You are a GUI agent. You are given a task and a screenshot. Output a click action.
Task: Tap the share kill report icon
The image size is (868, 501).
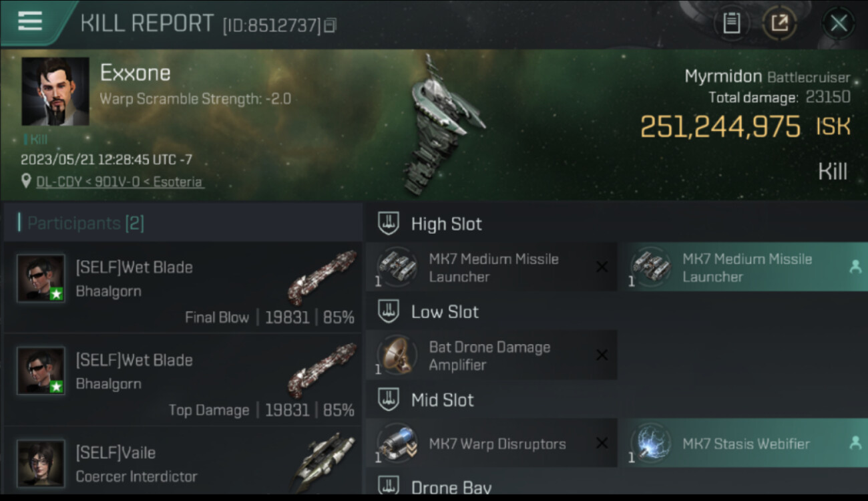pyautogui.click(x=779, y=23)
